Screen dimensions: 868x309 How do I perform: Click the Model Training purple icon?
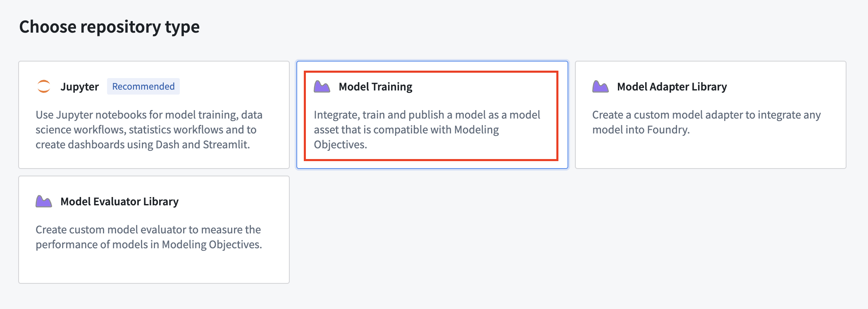322,86
